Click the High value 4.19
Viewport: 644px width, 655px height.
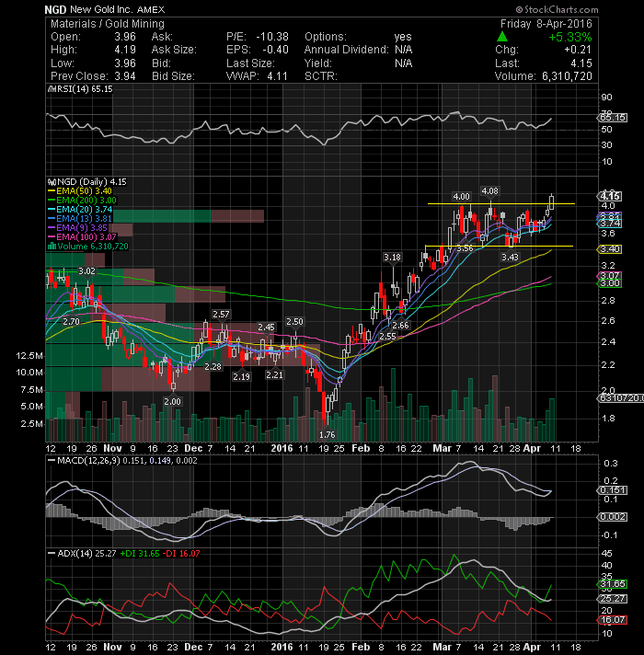click(125, 50)
